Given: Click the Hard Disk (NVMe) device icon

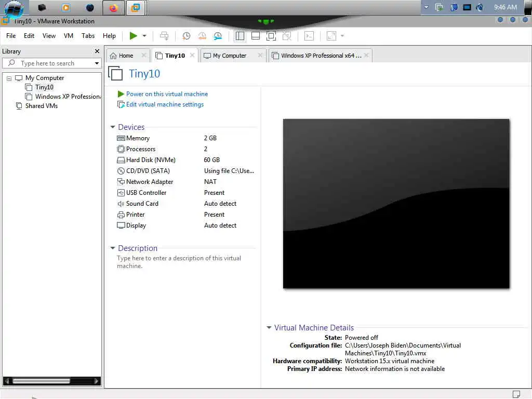Looking at the screenshot, I should point(121,160).
